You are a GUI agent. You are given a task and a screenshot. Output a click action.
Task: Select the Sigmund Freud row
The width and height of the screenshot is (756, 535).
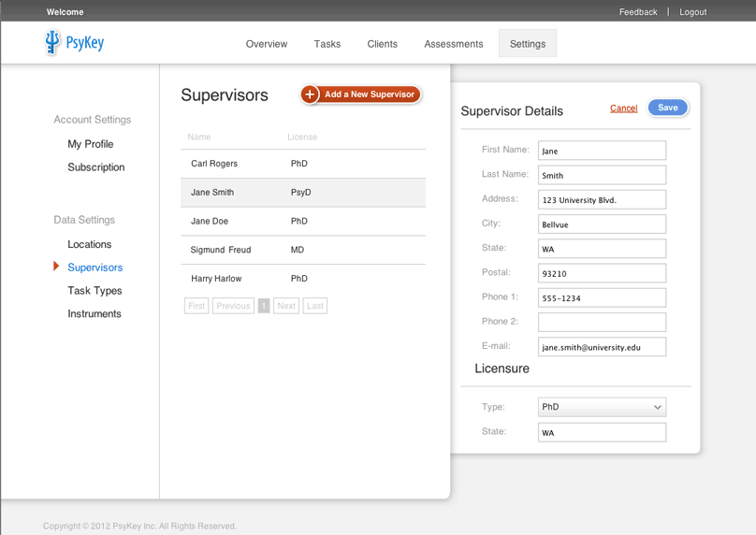[x=303, y=250]
